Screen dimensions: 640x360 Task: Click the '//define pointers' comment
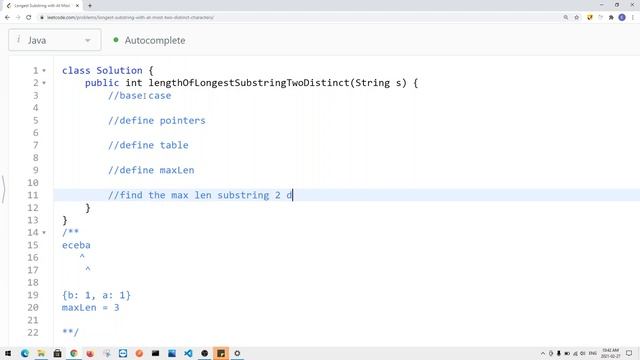coord(157,120)
